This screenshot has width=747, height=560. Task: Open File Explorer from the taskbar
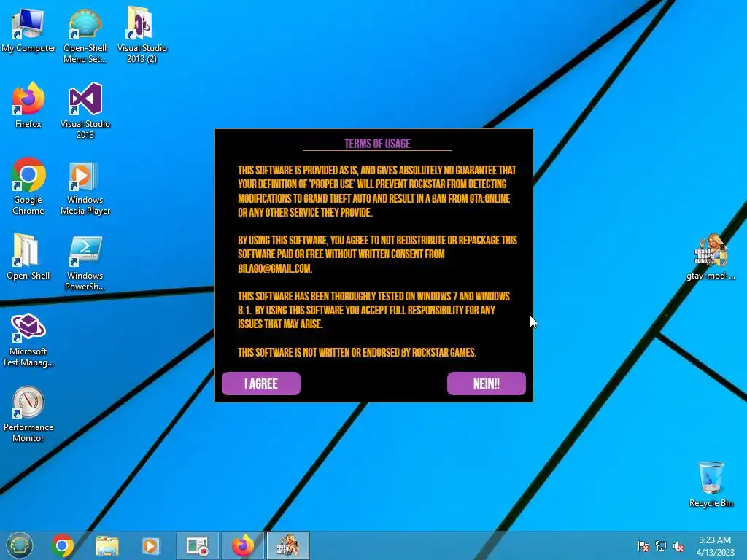(107, 545)
